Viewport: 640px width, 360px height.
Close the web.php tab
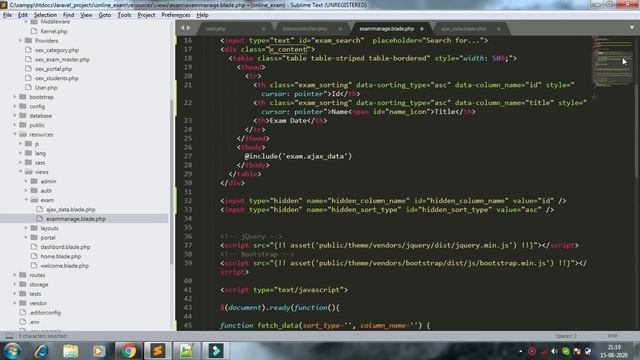pyautogui.click(x=264, y=29)
